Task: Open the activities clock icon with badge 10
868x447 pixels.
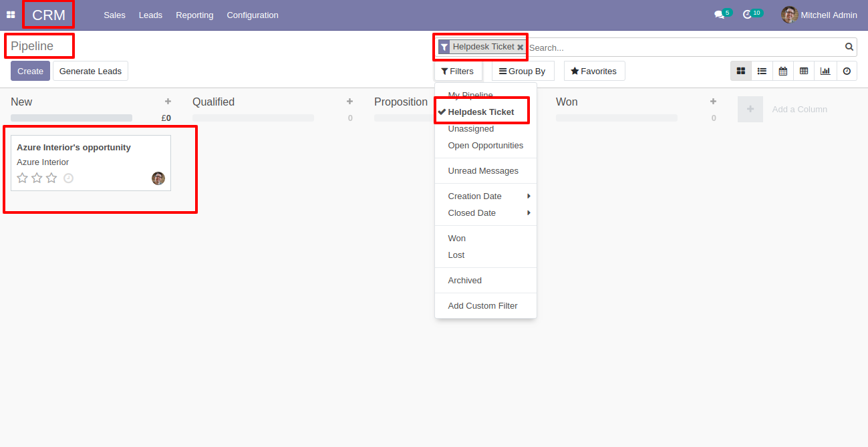Action: point(748,15)
